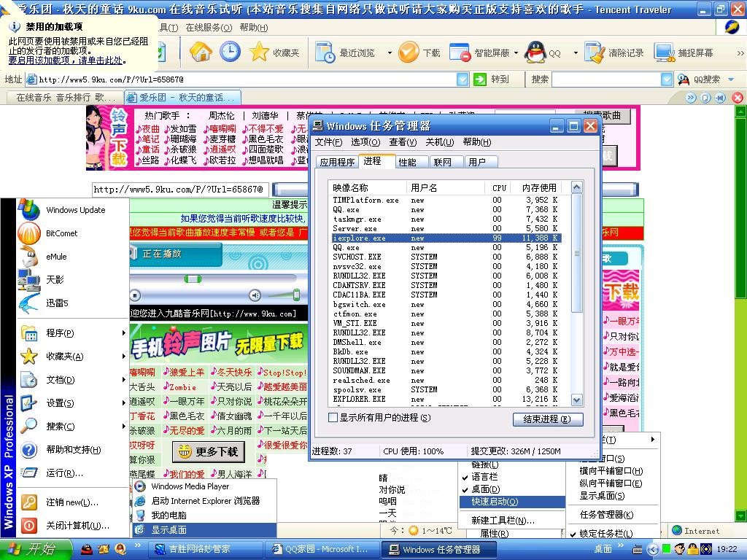Viewport: 747px width, 560px height.
Task: Expand 最近浏览 dropdown arrow
Action: 390,52
